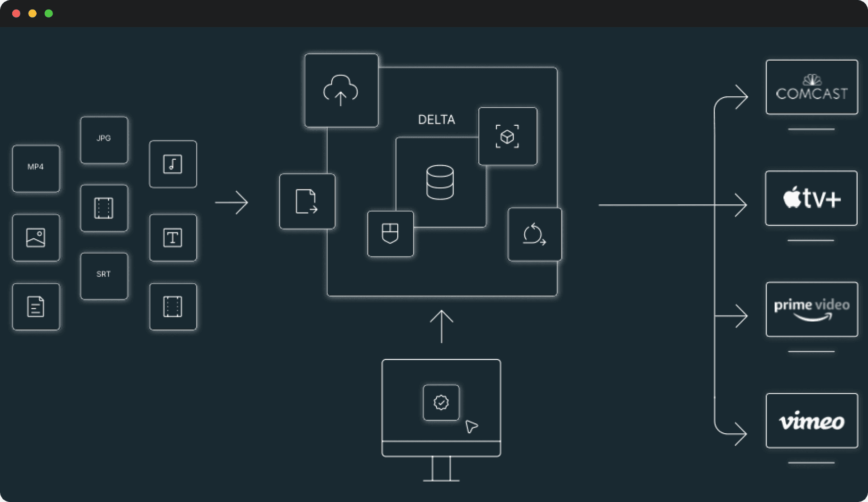Click the document page tile
Viewport: 868px width, 502px height.
(36, 307)
